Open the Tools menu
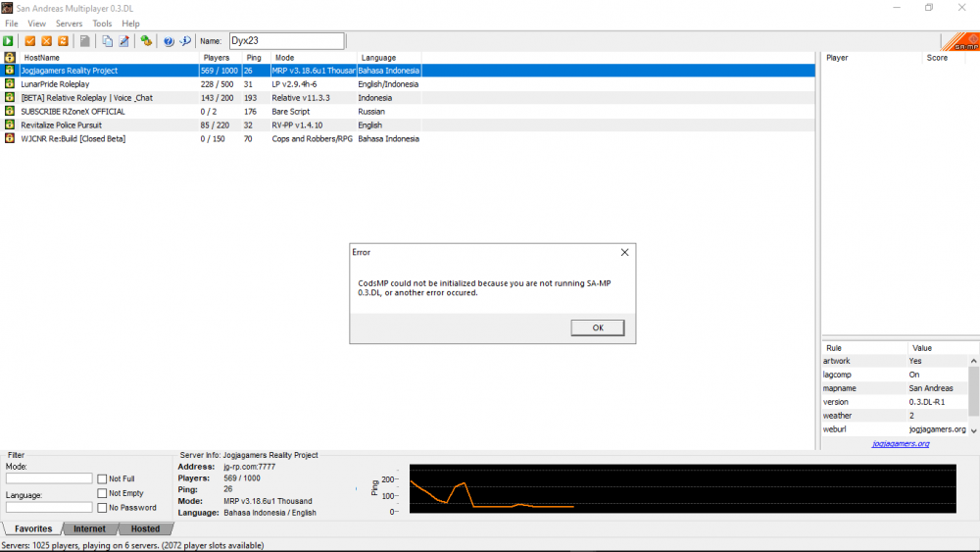 (102, 24)
